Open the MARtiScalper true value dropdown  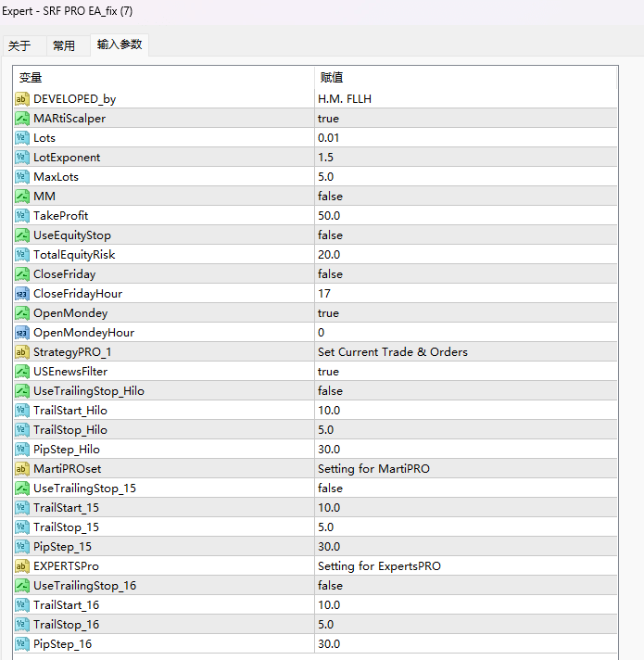[466, 119]
